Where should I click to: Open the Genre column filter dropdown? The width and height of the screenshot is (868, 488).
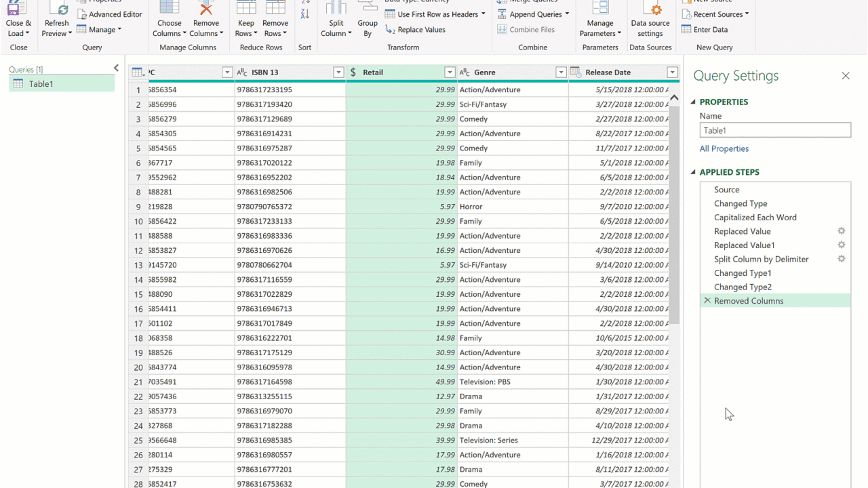[x=561, y=73]
